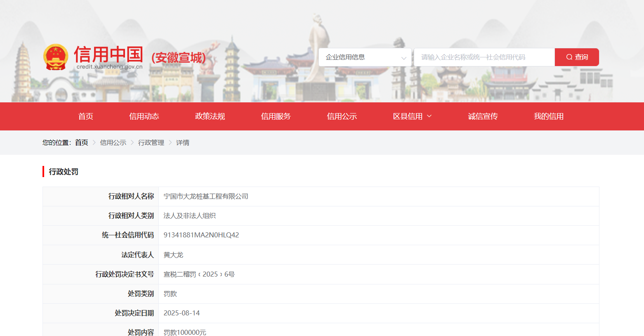The image size is (644, 336).
Task: Click the penalty type value 罚款
Action: tap(170, 294)
